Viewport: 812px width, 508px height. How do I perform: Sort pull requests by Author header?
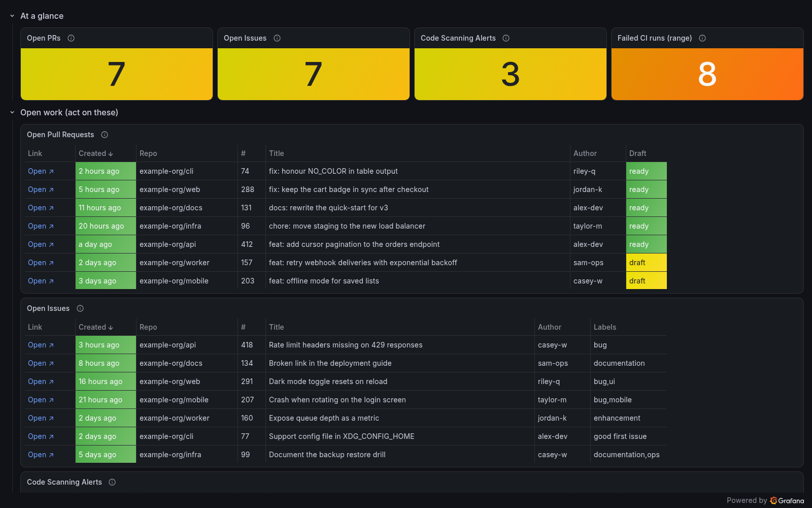coord(585,153)
